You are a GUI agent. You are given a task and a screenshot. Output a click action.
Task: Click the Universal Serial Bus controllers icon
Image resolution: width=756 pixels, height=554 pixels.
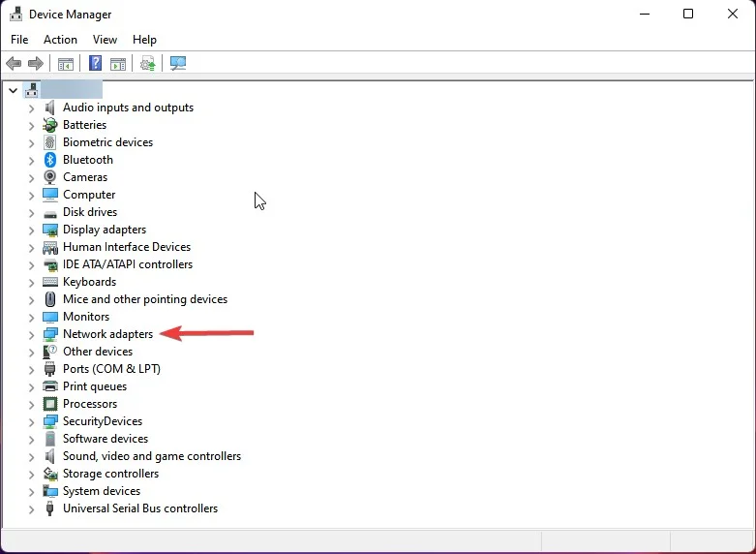point(49,508)
